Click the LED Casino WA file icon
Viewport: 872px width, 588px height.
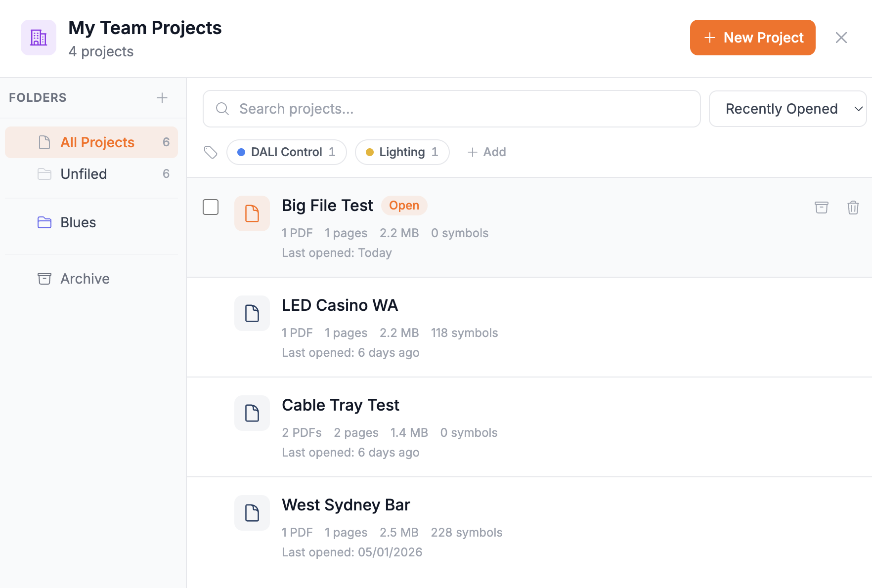click(252, 313)
